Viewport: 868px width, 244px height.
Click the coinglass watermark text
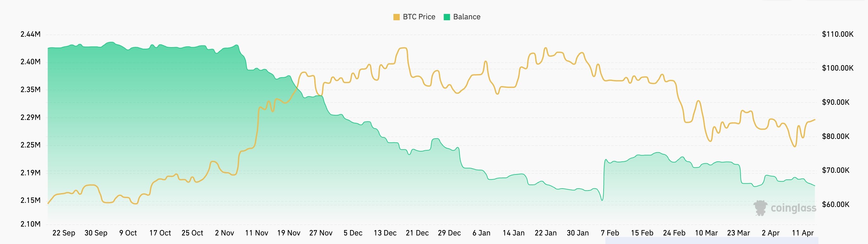click(793, 208)
